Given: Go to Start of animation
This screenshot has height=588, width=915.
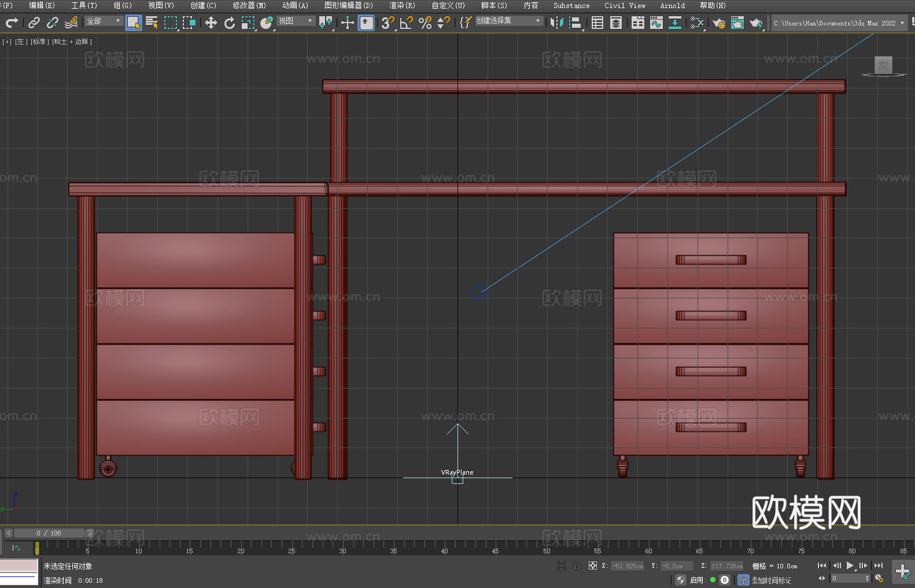Looking at the screenshot, I should [x=821, y=565].
